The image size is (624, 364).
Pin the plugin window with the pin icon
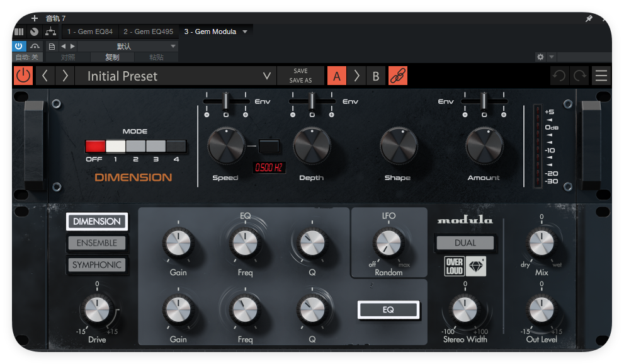click(x=589, y=18)
